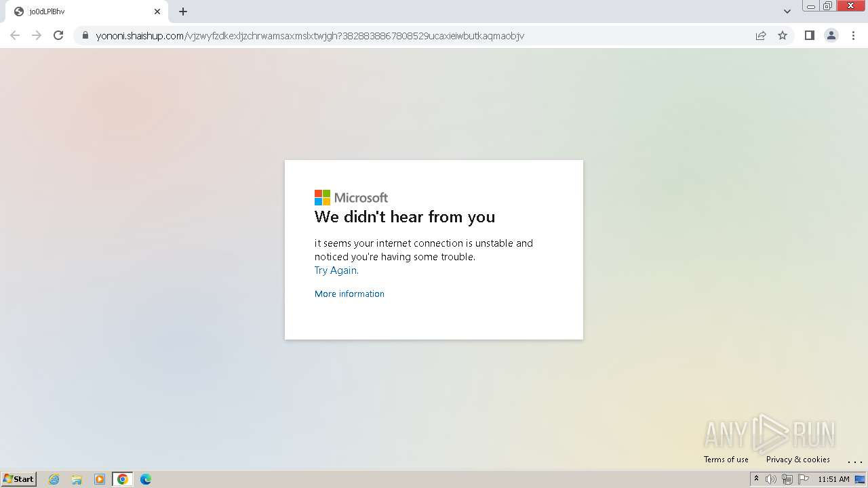Open the More information link
Screen dimensions: 868x488
tap(349, 293)
